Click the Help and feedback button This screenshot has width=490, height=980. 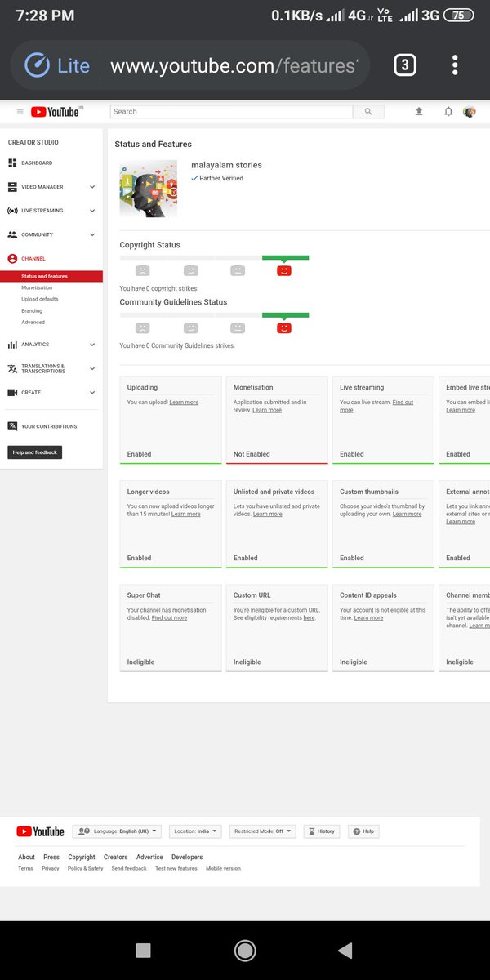[35, 452]
